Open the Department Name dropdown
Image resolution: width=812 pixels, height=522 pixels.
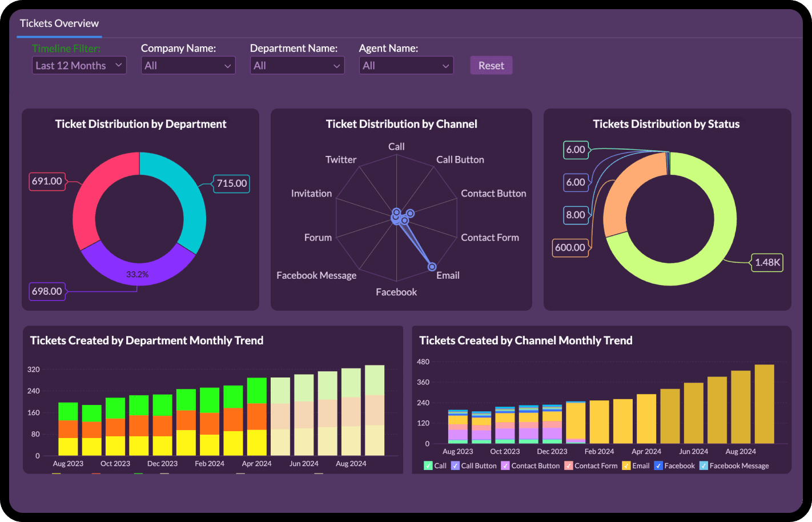point(297,66)
